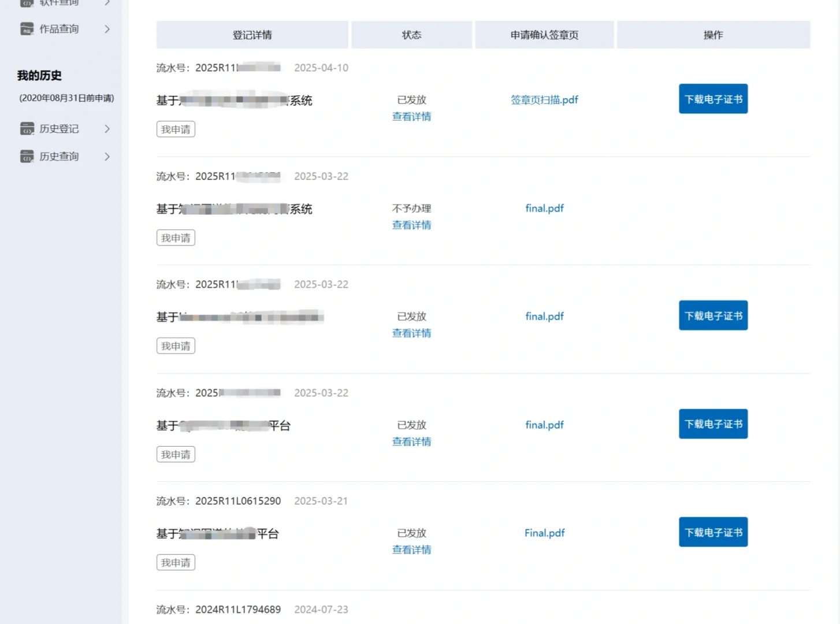Click the 历史查询 history query icon
The height and width of the screenshot is (624, 840).
[27, 156]
